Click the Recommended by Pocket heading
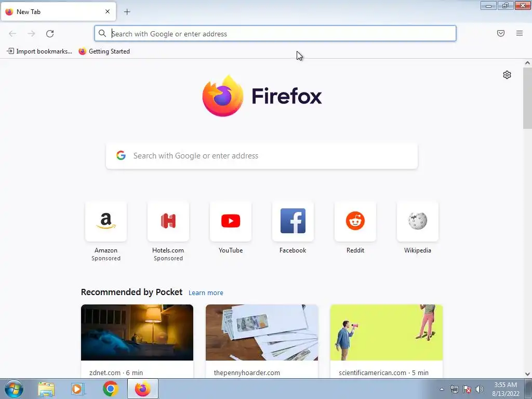The width and height of the screenshot is (532, 399). click(131, 292)
